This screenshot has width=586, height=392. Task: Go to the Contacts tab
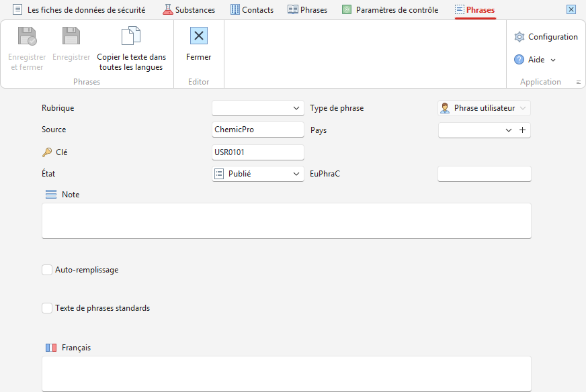click(252, 9)
